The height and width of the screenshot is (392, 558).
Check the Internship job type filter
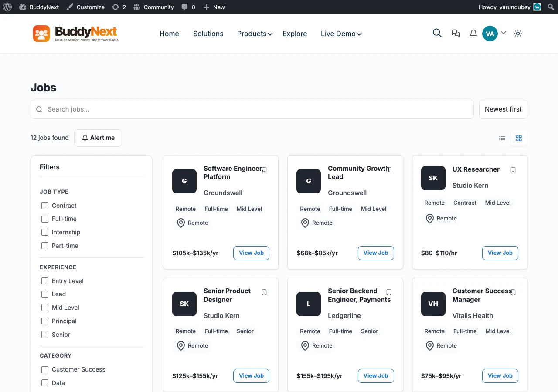(x=44, y=232)
